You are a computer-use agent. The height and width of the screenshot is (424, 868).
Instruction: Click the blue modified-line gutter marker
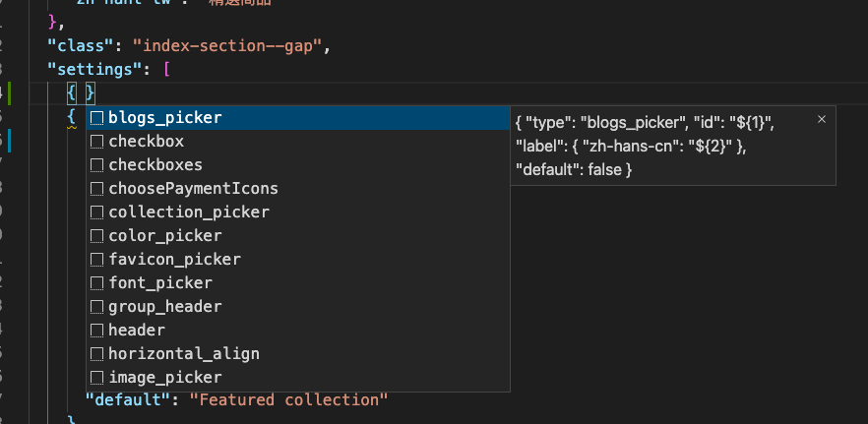pos(10,141)
